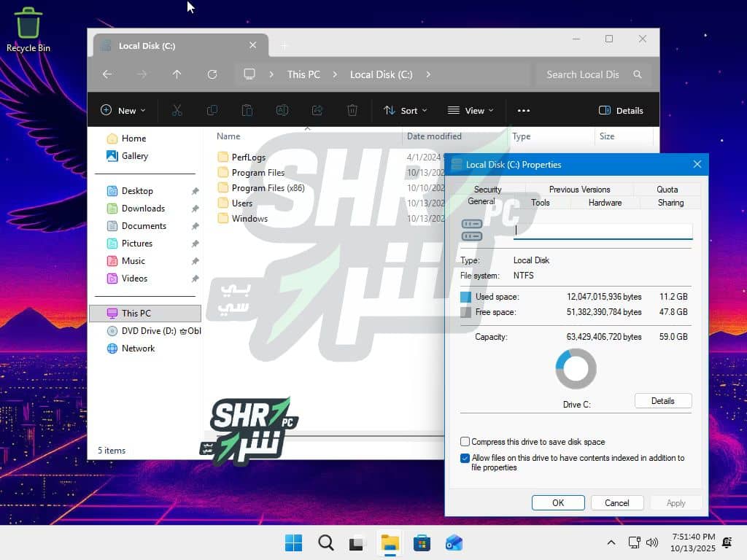Open the See more three-dots menu
The width and height of the screenshot is (747, 560).
click(x=523, y=111)
